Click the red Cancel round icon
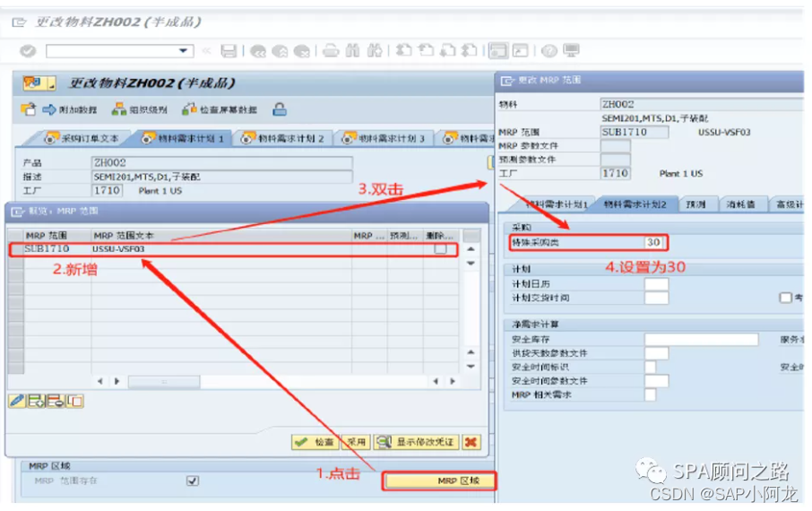 pos(301,51)
